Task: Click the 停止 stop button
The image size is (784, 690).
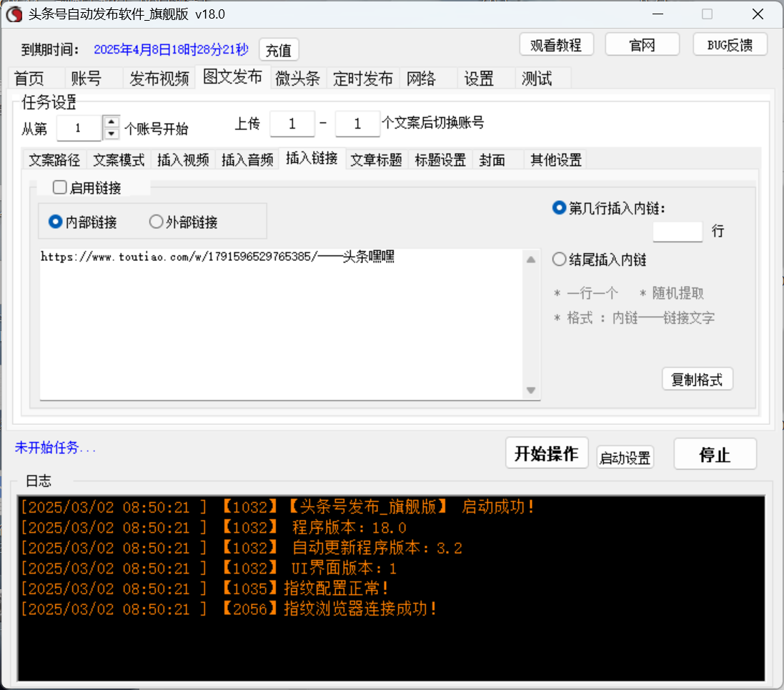Action: pyautogui.click(x=715, y=454)
